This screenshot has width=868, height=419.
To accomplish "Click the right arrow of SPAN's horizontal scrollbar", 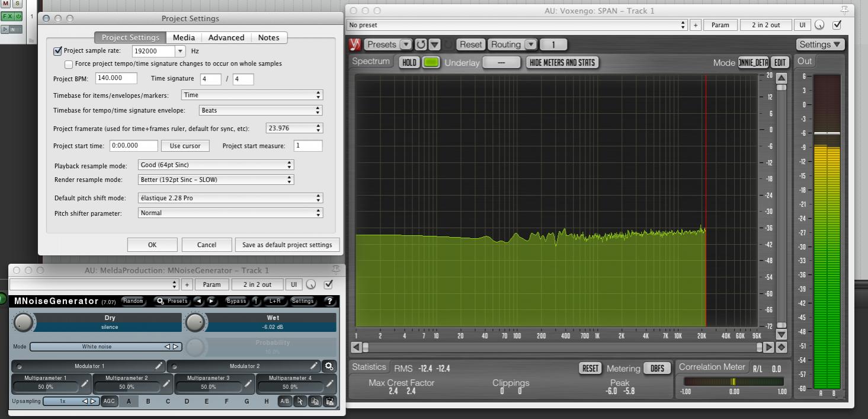I will coord(769,347).
